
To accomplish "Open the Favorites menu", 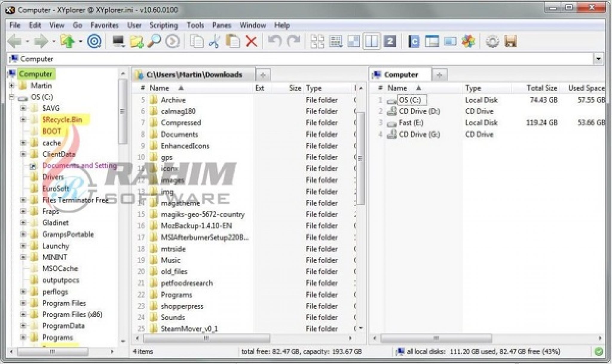I will click(x=105, y=25).
